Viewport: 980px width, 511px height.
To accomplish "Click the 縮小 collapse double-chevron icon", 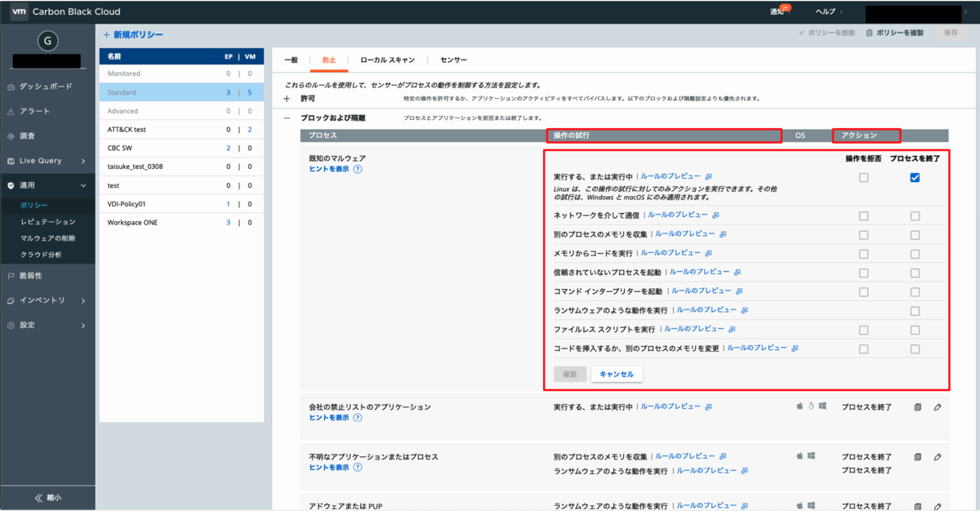I will [x=38, y=497].
